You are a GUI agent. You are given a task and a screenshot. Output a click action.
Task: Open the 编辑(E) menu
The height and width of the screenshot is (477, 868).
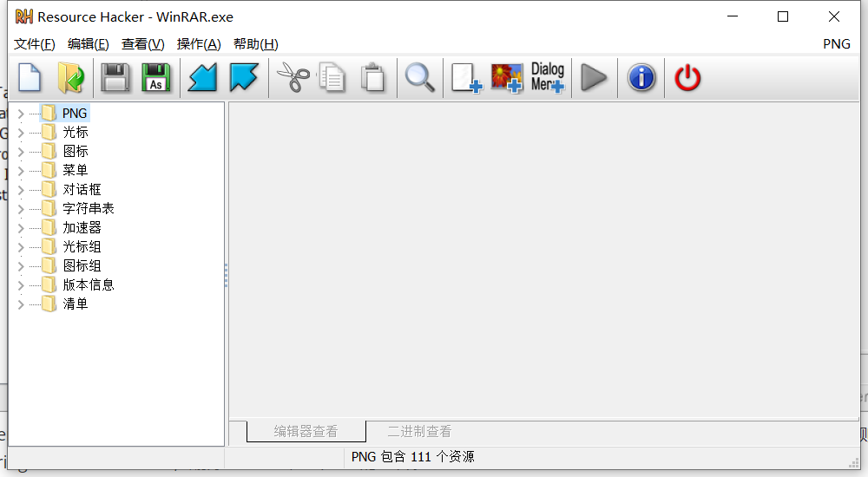88,43
